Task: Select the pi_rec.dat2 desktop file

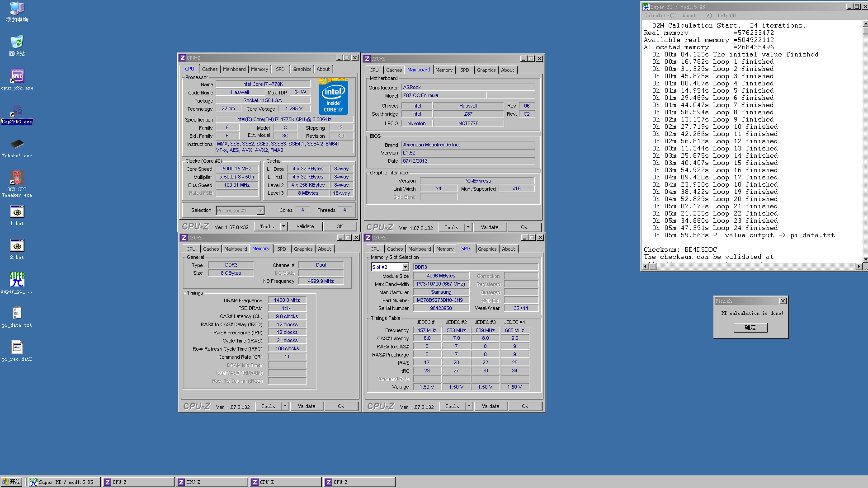Action: 17,351
